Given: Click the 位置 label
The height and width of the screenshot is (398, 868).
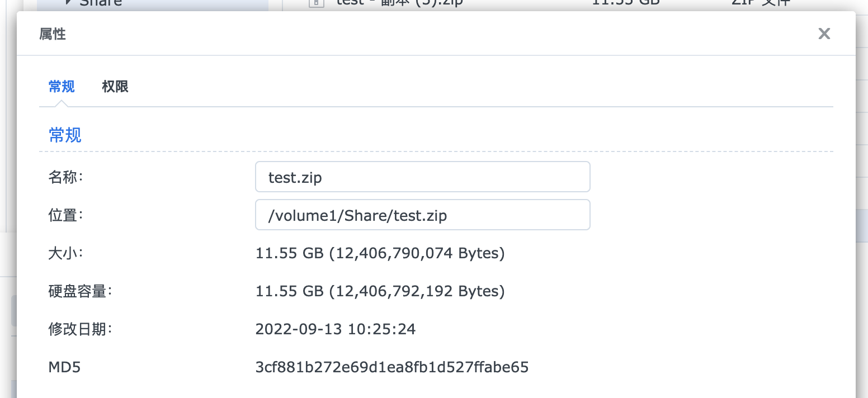Looking at the screenshot, I should (65, 215).
